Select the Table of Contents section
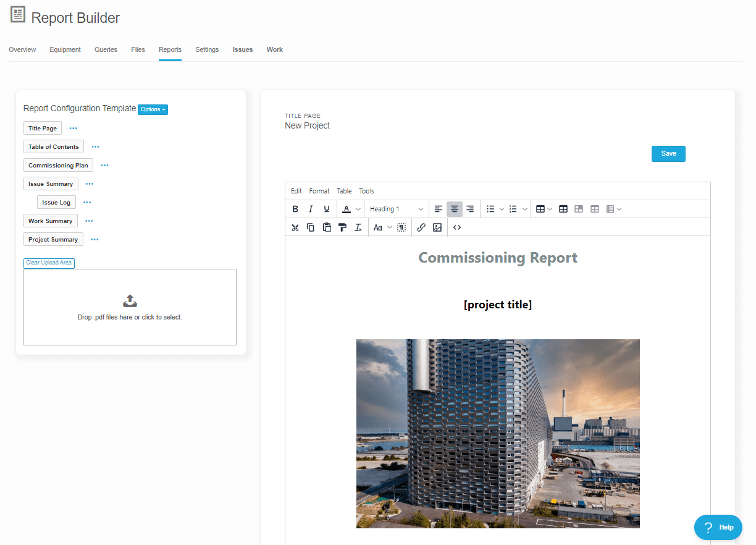756x545 pixels. pos(54,147)
